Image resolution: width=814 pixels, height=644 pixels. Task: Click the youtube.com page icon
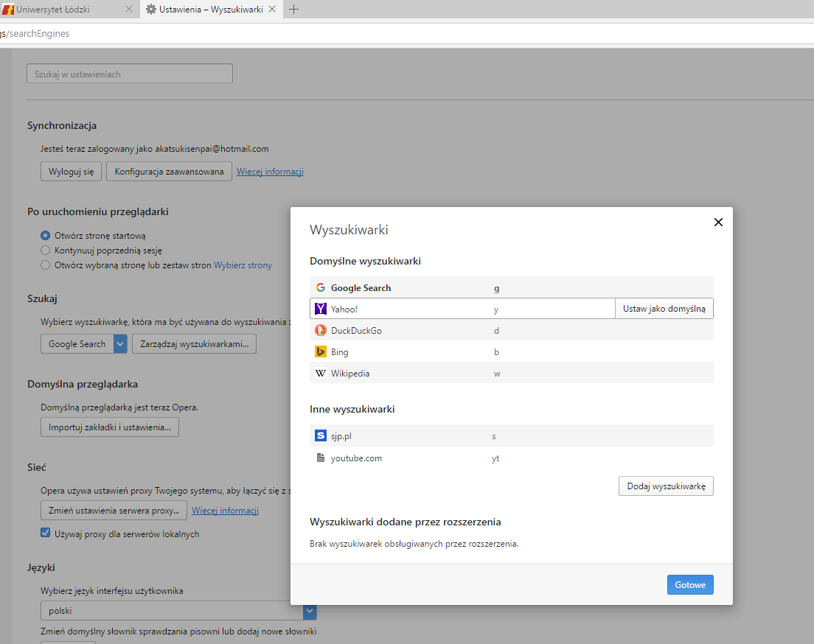(x=321, y=458)
